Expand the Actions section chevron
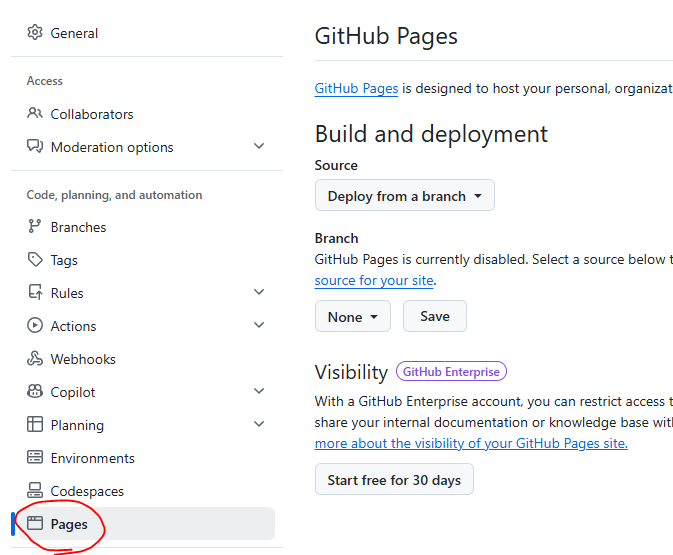 coord(259,325)
